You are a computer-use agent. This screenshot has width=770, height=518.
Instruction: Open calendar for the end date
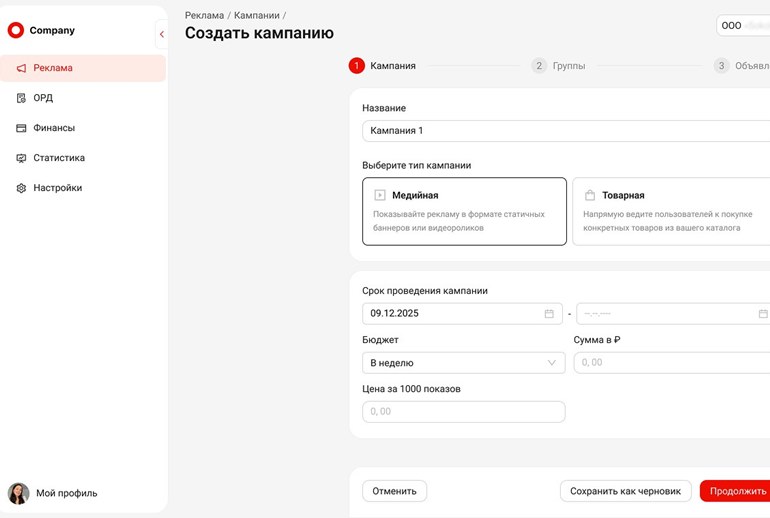[x=763, y=314]
